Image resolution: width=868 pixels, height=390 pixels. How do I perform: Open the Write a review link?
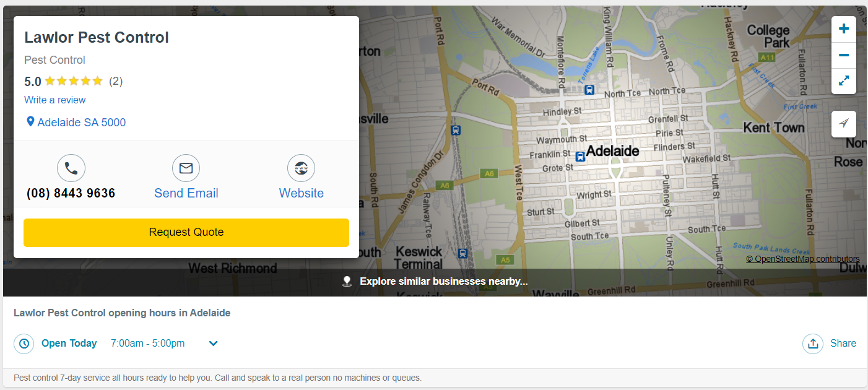click(x=55, y=100)
